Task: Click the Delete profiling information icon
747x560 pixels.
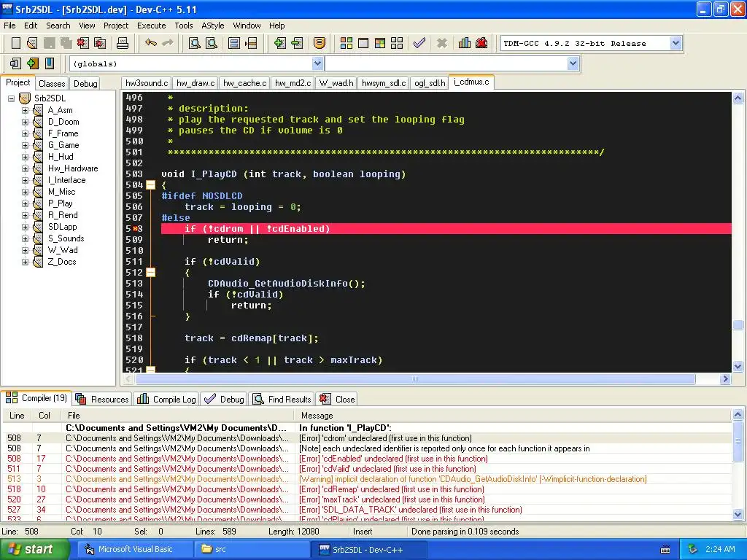Action: pos(481,43)
